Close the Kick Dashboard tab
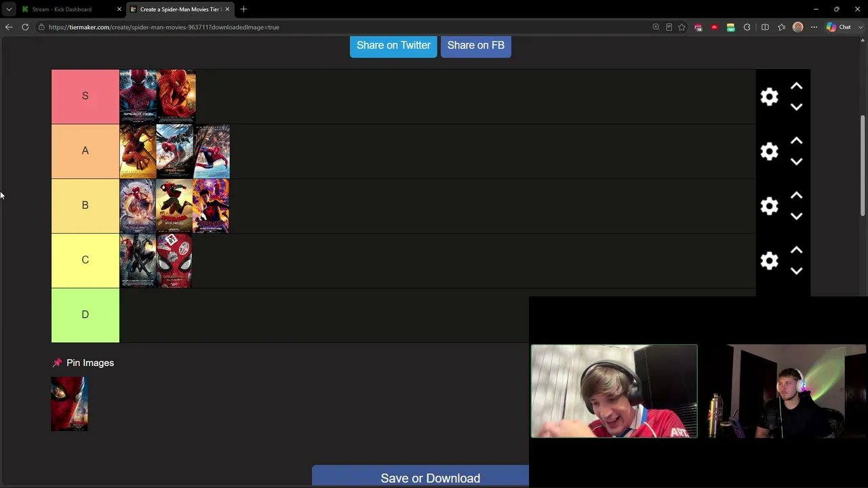Image resolution: width=868 pixels, height=488 pixels. tap(119, 9)
